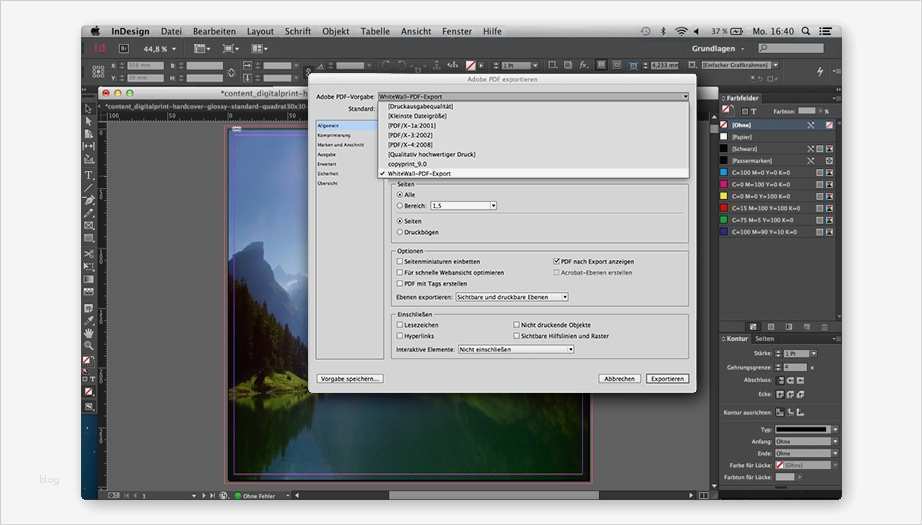This screenshot has height=525, width=922.
Task: Select the Zoom magnifier tool
Action: [x=89, y=345]
